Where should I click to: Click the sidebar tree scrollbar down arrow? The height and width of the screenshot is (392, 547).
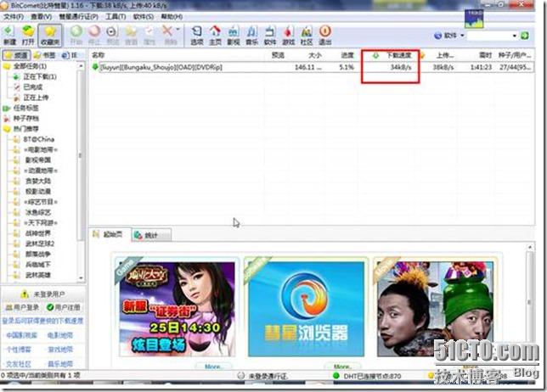pos(82,278)
